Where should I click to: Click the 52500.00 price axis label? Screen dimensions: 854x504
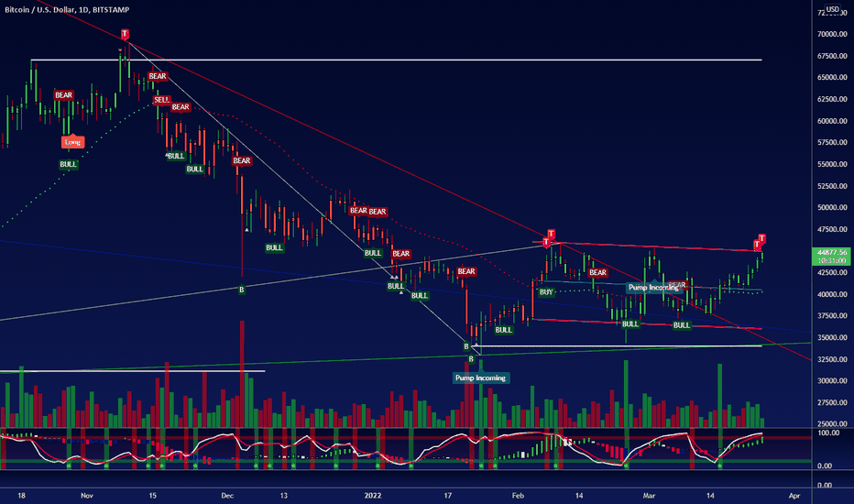[x=832, y=186]
